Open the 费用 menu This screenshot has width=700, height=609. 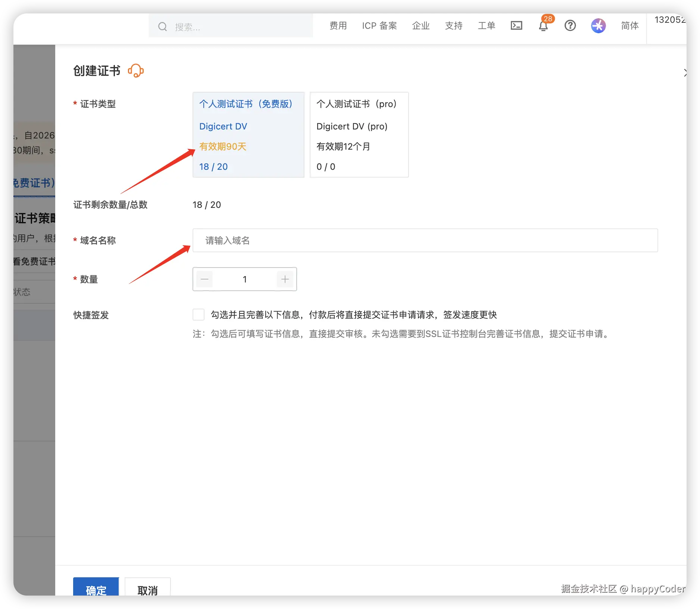(x=338, y=26)
